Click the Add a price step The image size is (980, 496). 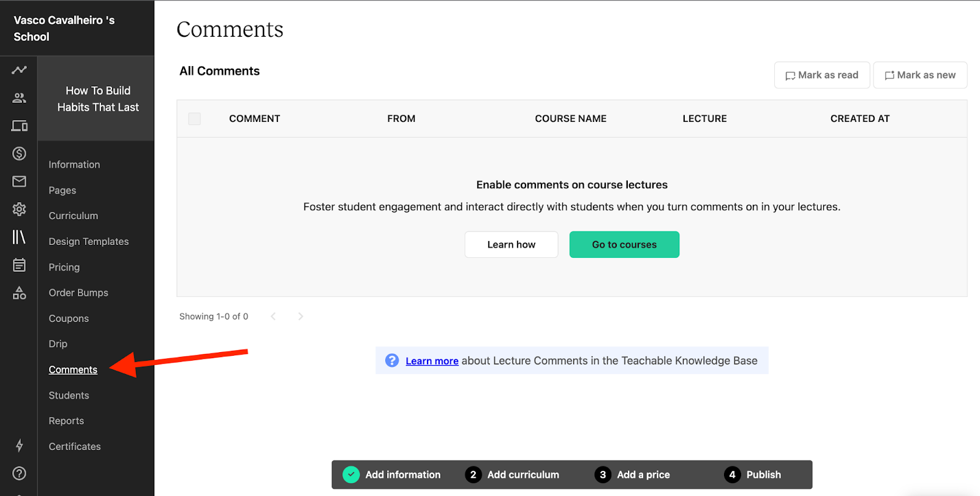643,475
